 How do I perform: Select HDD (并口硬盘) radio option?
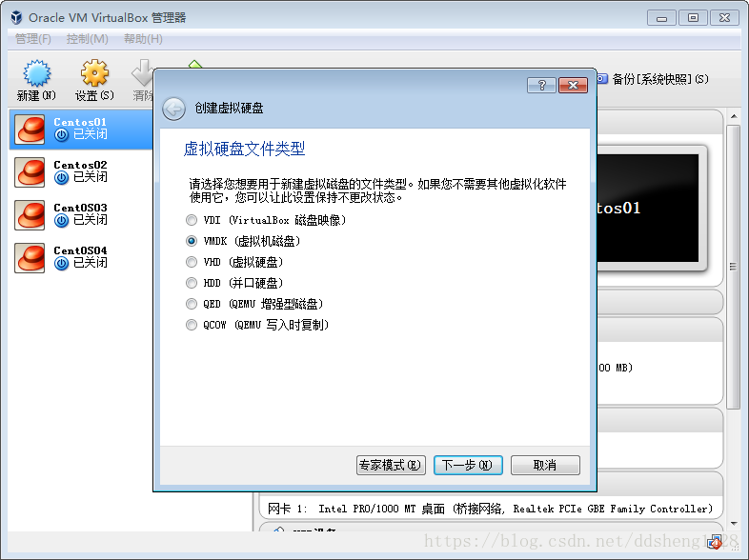[x=192, y=283]
